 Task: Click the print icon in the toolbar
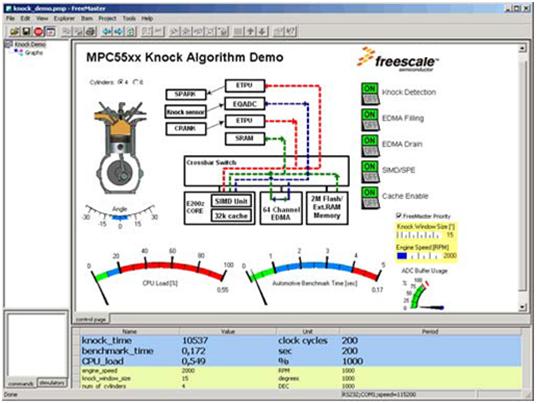[x=90, y=31]
